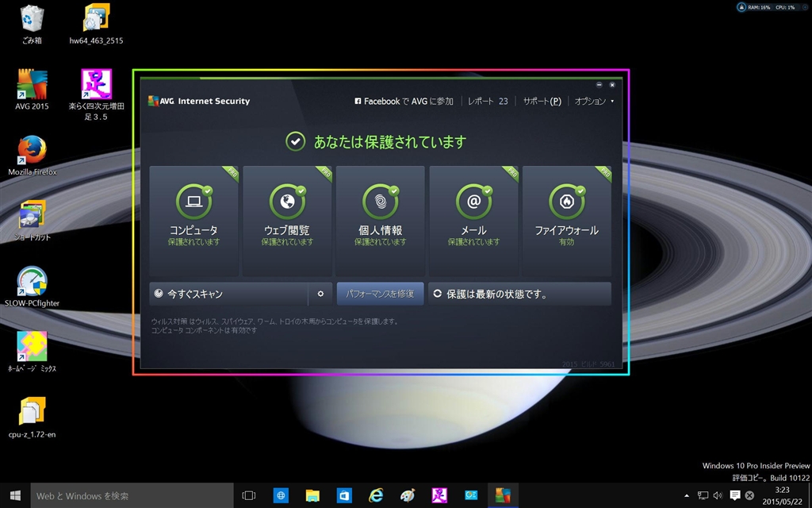Select the cpu-z_1.72-en desktop icon
This screenshot has height=508, width=812.
tap(32, 418)
